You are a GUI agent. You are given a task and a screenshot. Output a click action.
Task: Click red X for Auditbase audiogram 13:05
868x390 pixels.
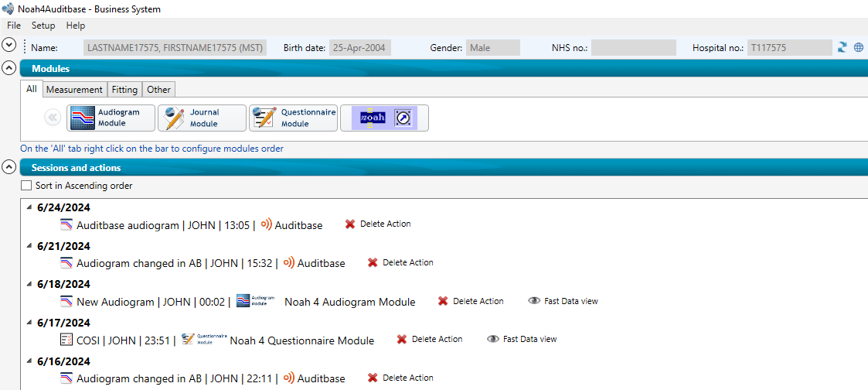(x=350, y=224)
